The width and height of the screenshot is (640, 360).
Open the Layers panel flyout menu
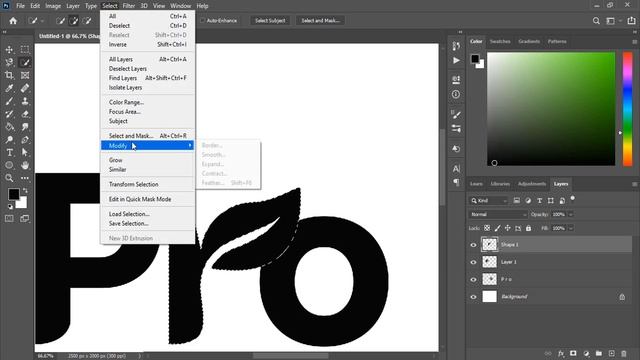[634, 184]
